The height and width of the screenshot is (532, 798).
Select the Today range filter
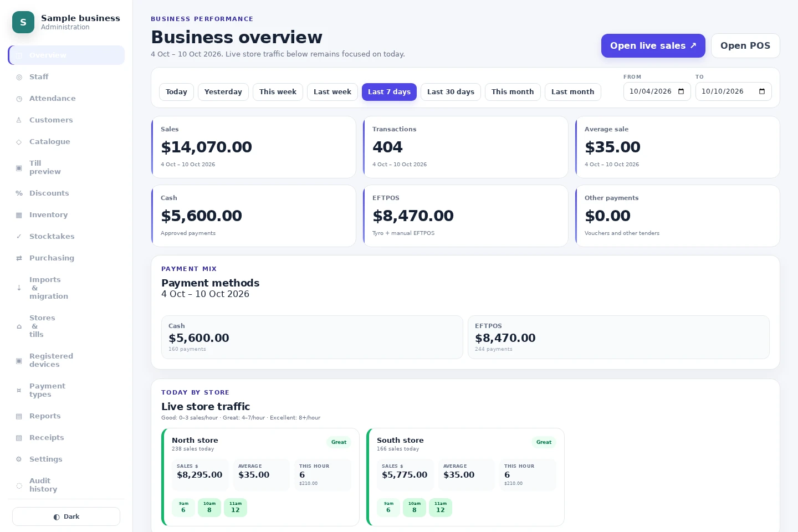(x=176, y=92)
